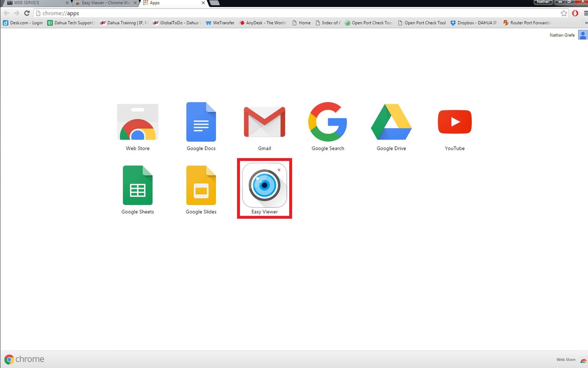588x368 pixels.
Task: Click the Nathan Grefe user name
Action: pos(562,35)
